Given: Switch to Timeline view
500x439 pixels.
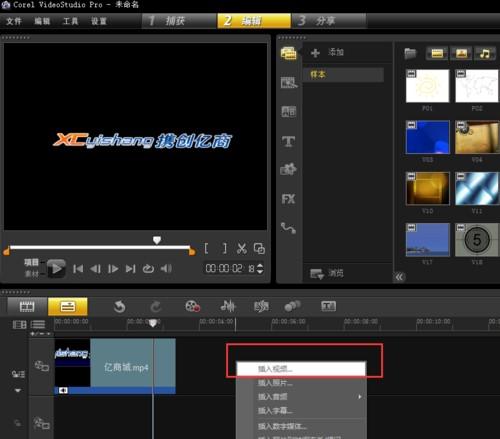Looking at the screenshot, I should click(68, 306).
